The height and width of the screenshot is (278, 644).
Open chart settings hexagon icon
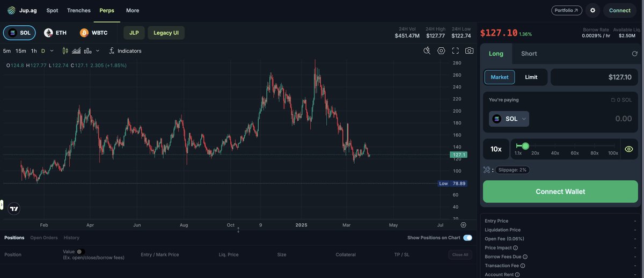point(441,50)
